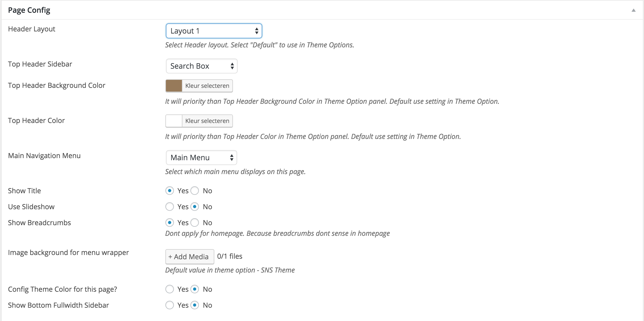Click the brown Top Header Background swatch
Viewport: 644px width, 321px height.
click(x=174, y=86)
